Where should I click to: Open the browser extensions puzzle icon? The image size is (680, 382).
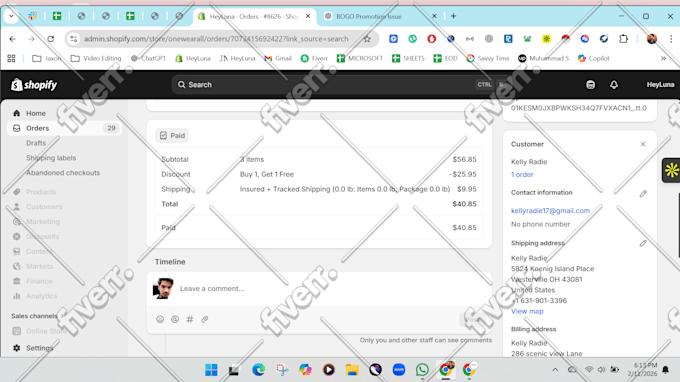click(x=623, y=39)
